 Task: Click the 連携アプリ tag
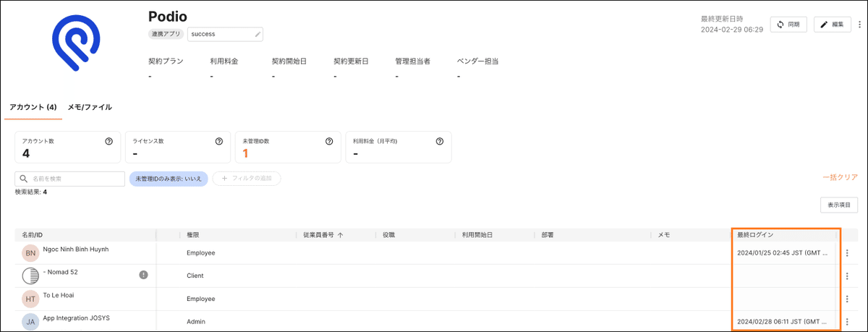click(166, 34)
